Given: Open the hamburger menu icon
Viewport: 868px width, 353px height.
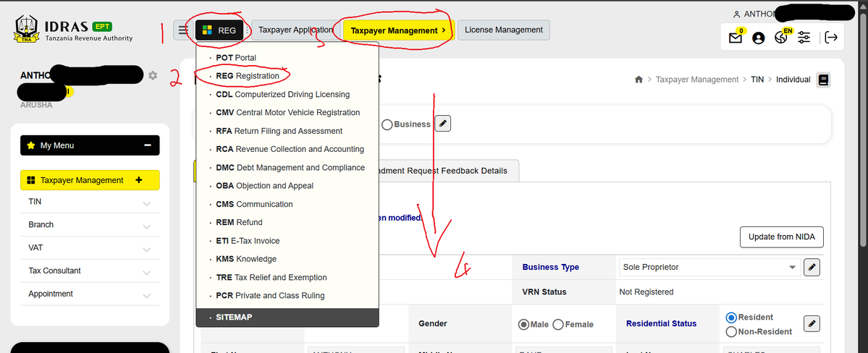Looking at the screenshot, I should pyautogui.click(x=182, y=30).
